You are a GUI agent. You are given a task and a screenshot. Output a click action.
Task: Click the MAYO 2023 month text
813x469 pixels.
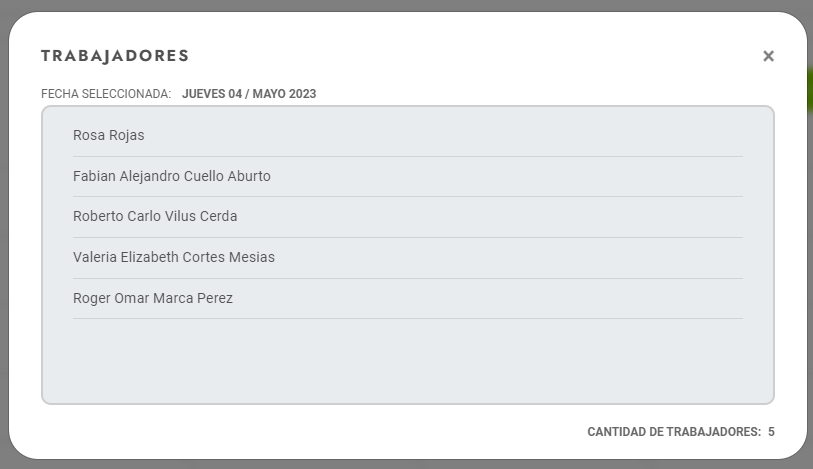(284, 94)
